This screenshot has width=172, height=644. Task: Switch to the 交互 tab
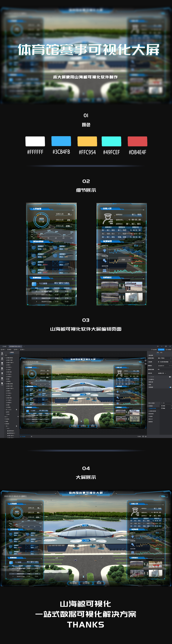coord(161,353)
